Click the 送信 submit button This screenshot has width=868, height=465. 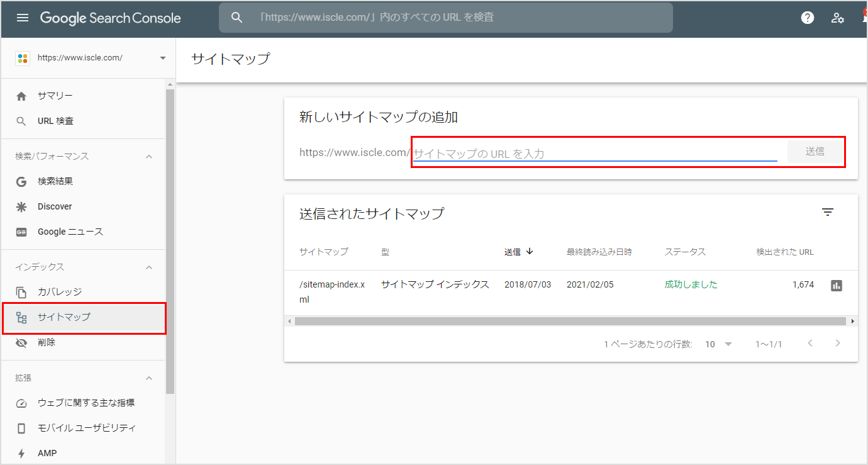point(815,152)
